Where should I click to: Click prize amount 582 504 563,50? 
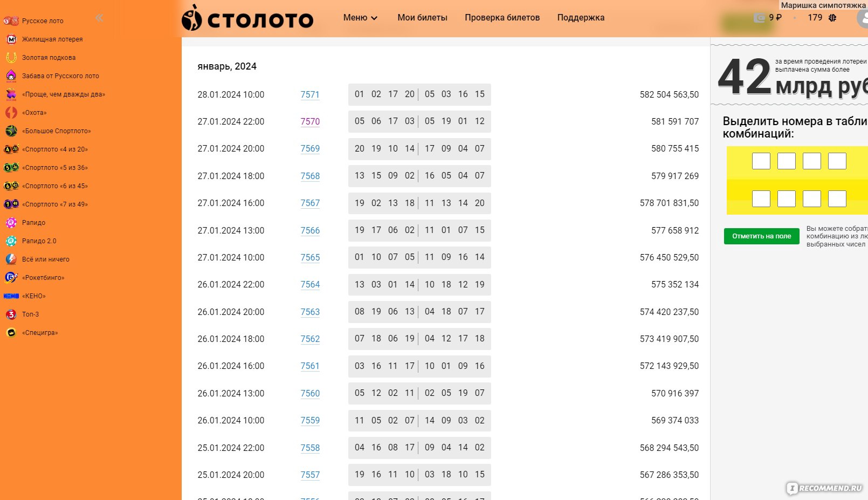669,95
